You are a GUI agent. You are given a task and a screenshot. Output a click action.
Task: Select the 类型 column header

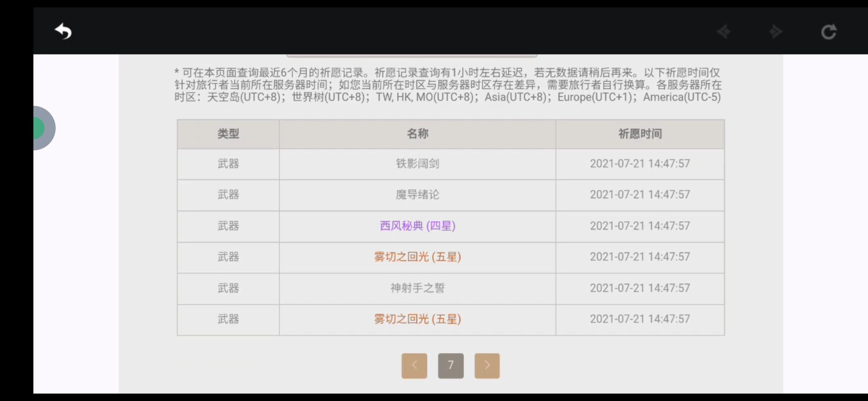click(228, 134)
